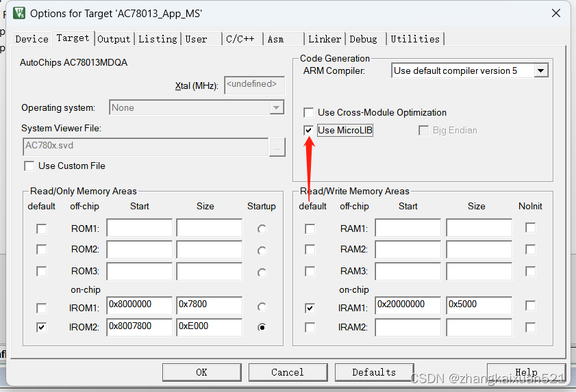Click the AC780x.svd file field
The height and width of the screenshot is (392, 576).
(145, 147)
